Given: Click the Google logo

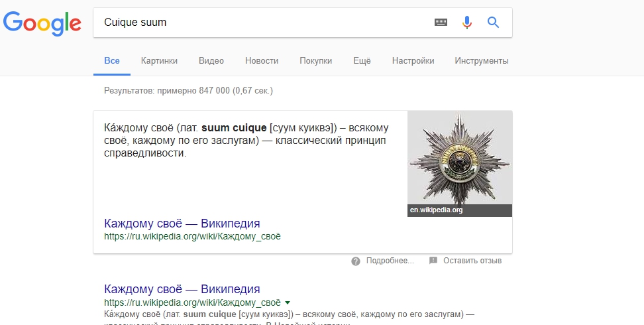Looking at the screenshot, I should [42, 23].
